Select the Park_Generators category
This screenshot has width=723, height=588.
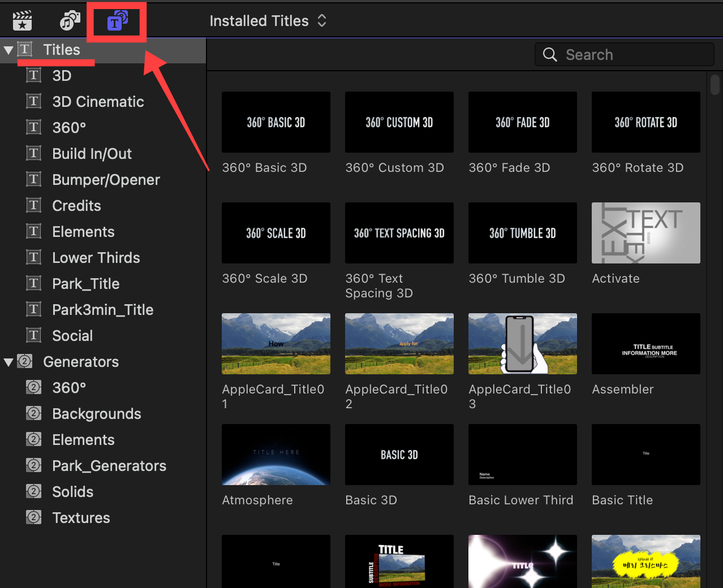[109, 466]
